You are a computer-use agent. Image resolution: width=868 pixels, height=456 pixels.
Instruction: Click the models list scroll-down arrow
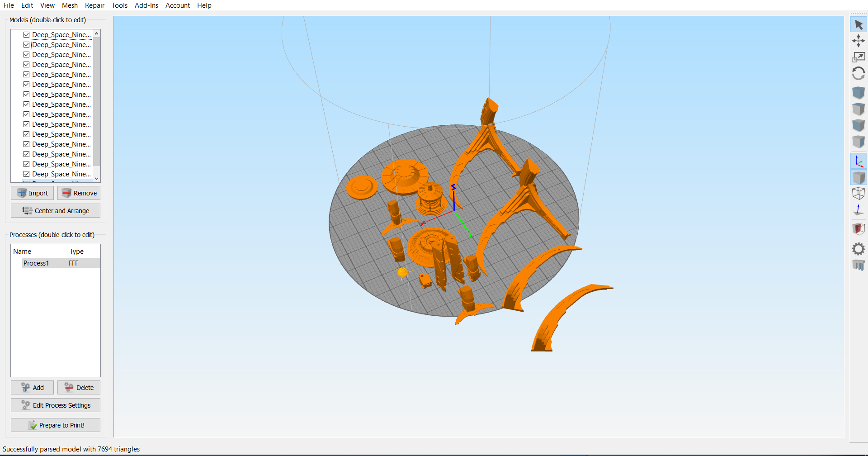pyautogui.click(x=96, y=179)
